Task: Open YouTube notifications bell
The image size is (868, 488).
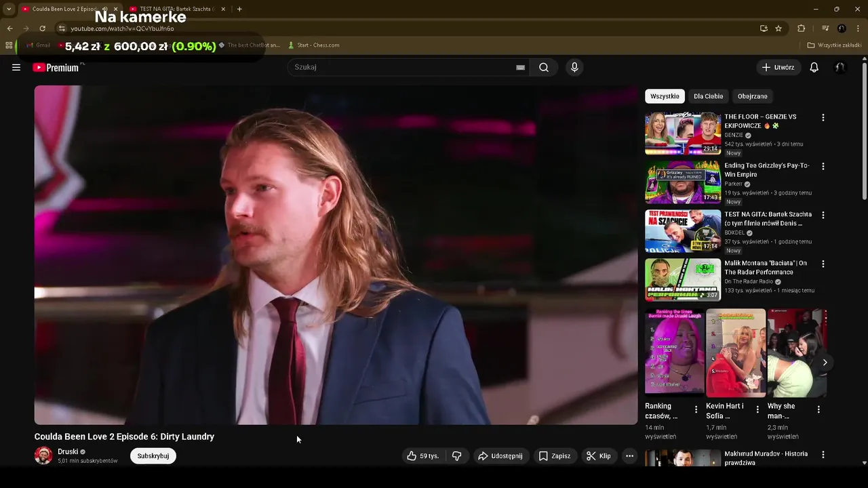Action: tap(814, 67)
